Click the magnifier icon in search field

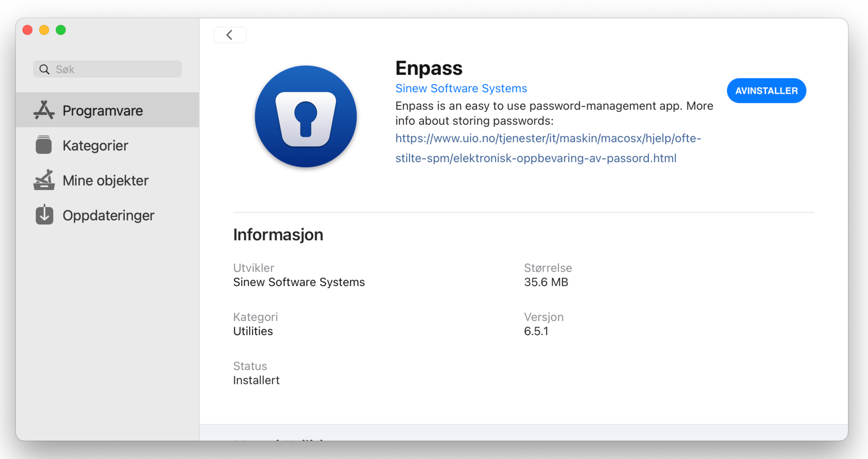[44, 69]
